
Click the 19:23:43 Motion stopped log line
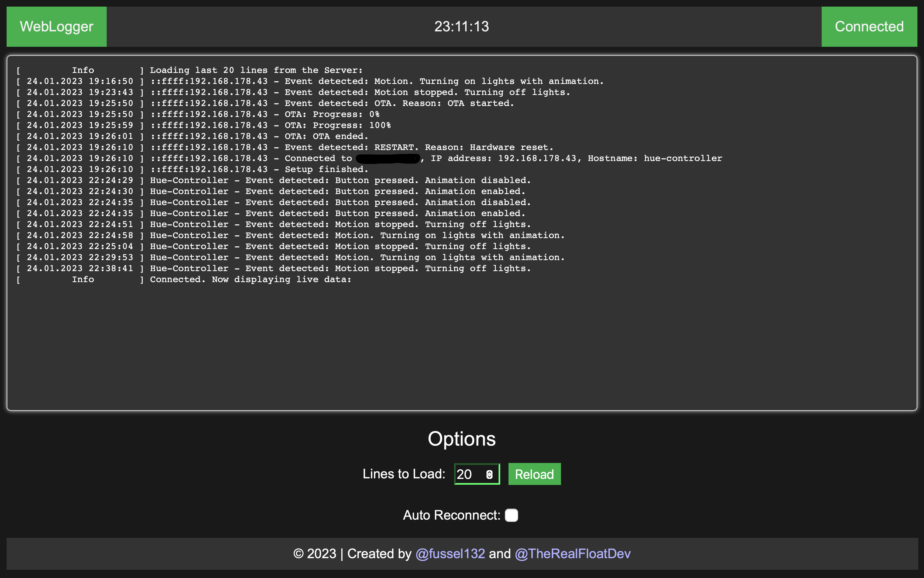(293, 92)
